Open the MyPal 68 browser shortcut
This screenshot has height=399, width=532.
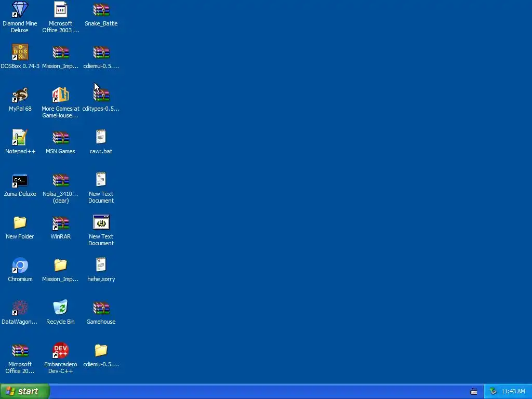[20, 95]
